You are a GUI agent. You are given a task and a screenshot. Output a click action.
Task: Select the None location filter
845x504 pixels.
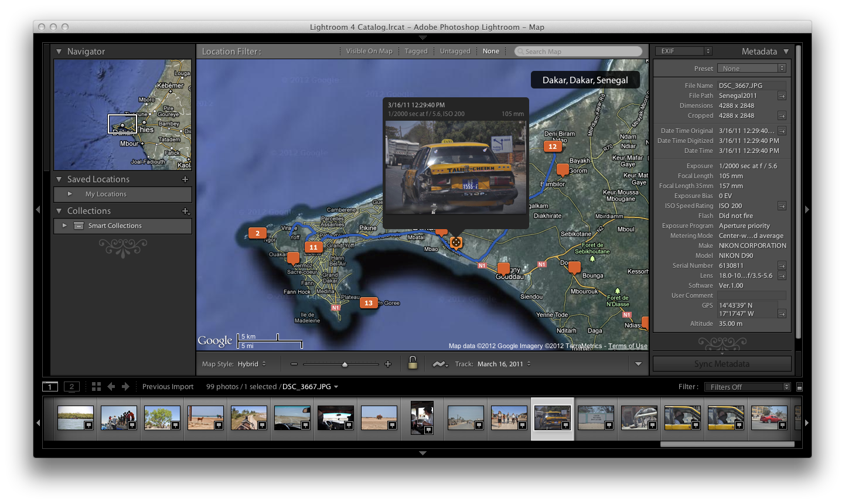click(491, 52)
